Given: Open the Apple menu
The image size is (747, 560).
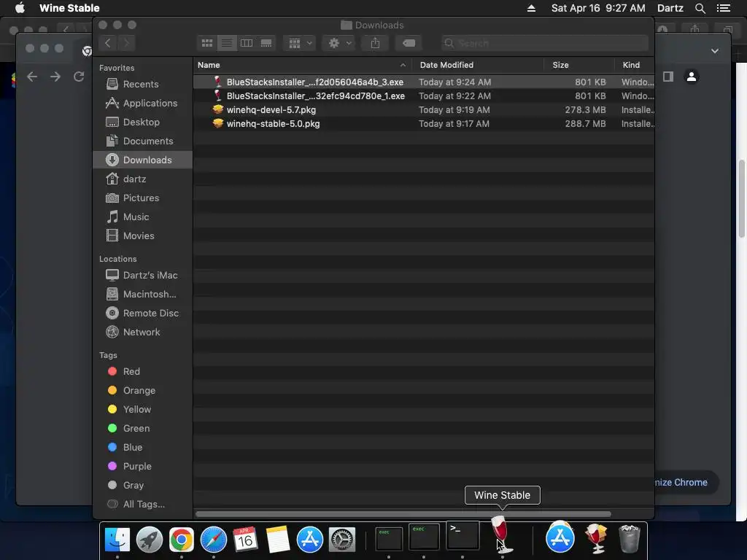Looking at the screenshot, I should click(x=20, y=8).
